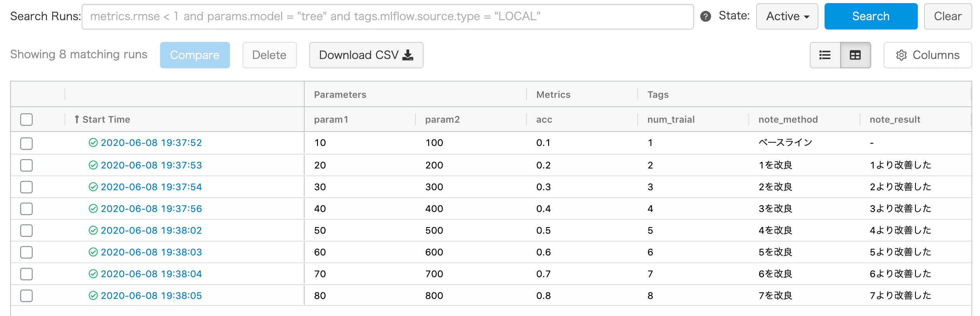Click the num_traial tag column header
This screenshot has height=316, width=980.
(x=671, y=120)
